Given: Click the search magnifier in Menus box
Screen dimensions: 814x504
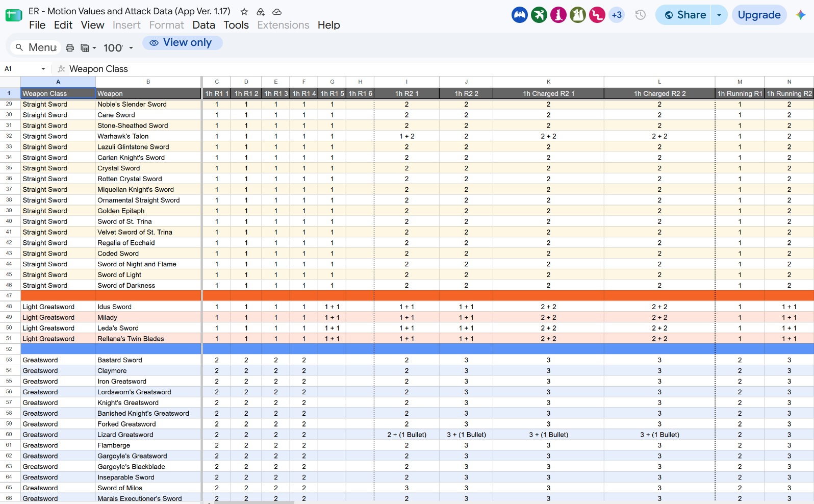Looking at the screenshot, I should pos(19,47).
